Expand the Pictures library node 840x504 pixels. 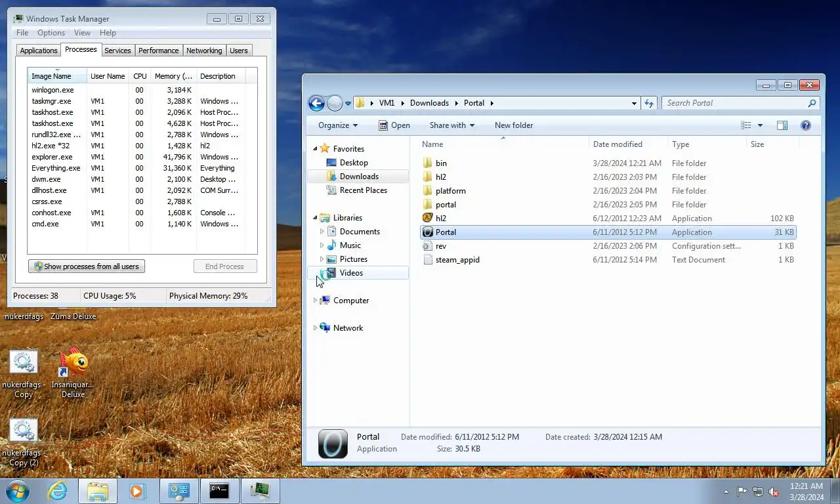322,259
